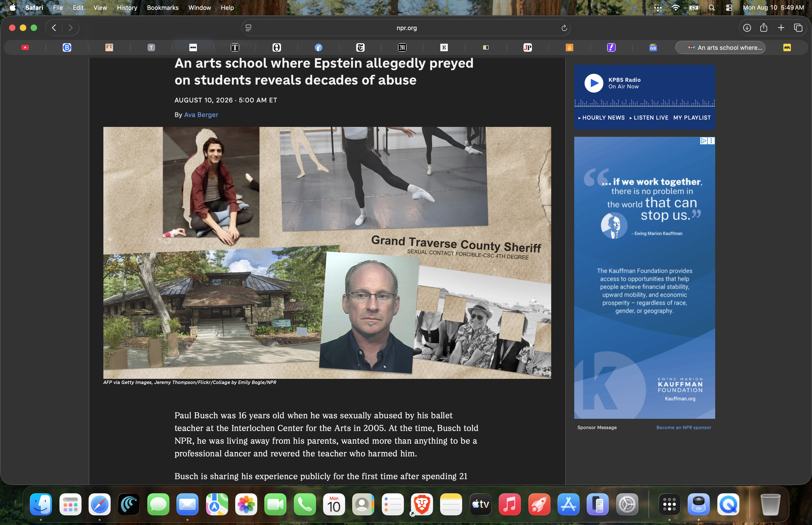Go back to the previous page
812x525 pixels.
click(54, 28)
